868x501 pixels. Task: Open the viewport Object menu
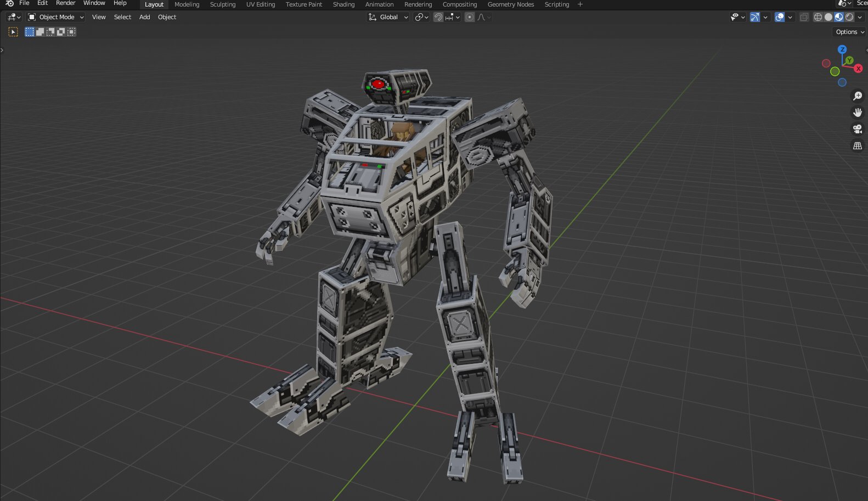pyautogui.click(x=167, y=17)
